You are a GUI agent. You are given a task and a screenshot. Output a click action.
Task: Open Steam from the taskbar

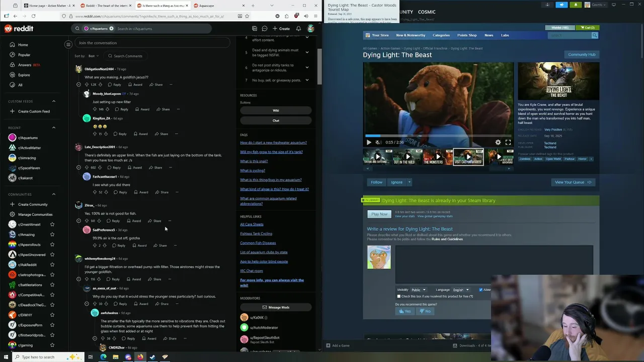click(x=152, y=357)
